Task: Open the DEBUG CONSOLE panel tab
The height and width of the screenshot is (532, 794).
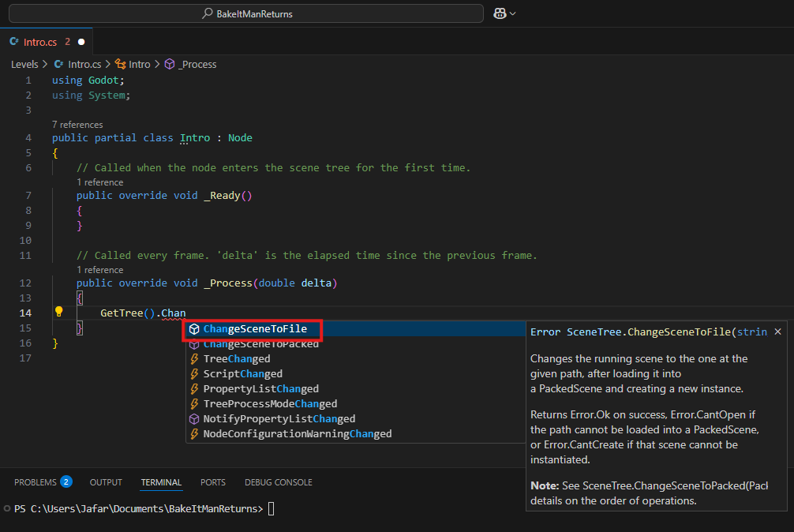Action: point(278,482)
